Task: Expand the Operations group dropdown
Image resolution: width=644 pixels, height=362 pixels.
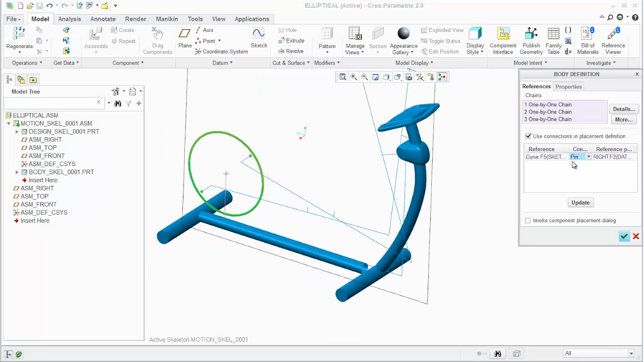Action: tap(27, 63)
